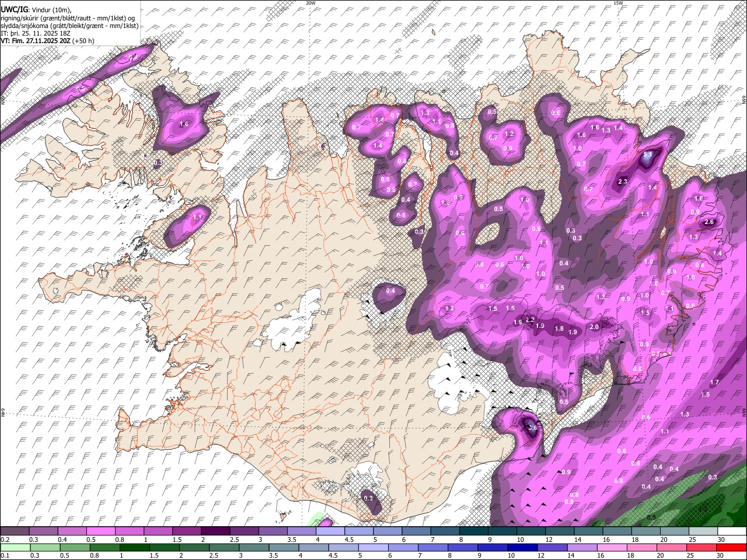Click the 0.8 swatch in the green legend row
Image resolution: width=747 pixels, height=560 pixels.
pos(105,547)
